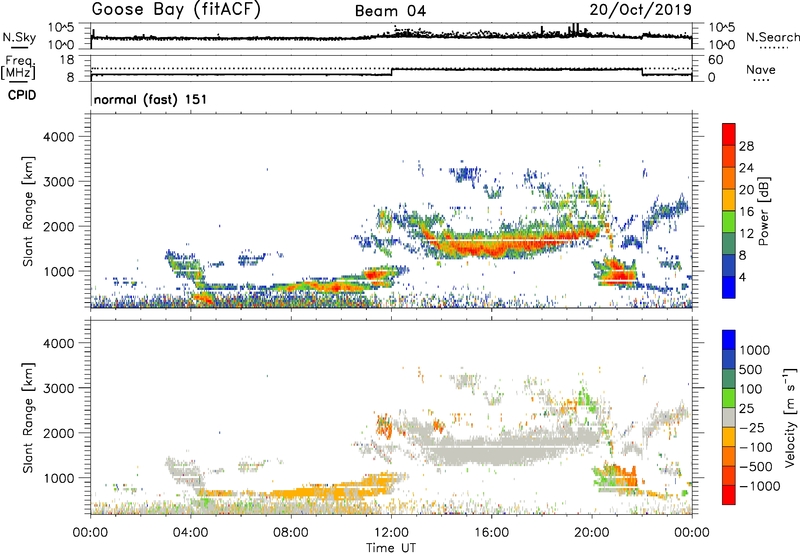
Task: Click the "08:00" time tick label
Action: click(291, 533)
